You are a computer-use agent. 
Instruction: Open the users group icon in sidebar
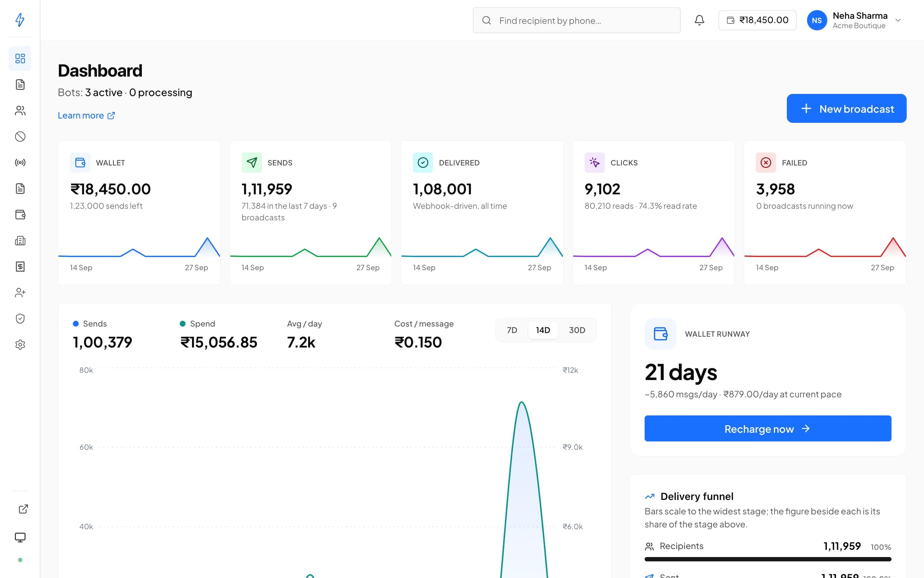point(20,111)
